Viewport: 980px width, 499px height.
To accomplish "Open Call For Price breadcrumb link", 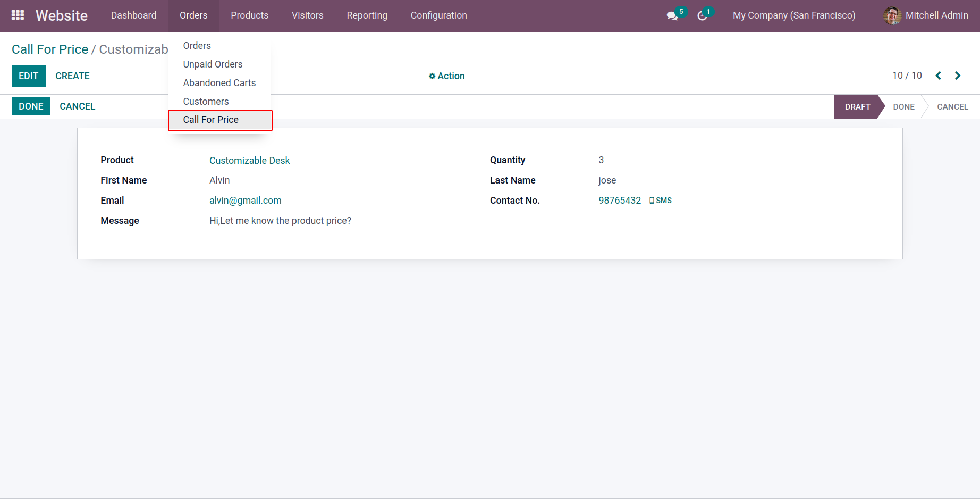I will 50,49.
